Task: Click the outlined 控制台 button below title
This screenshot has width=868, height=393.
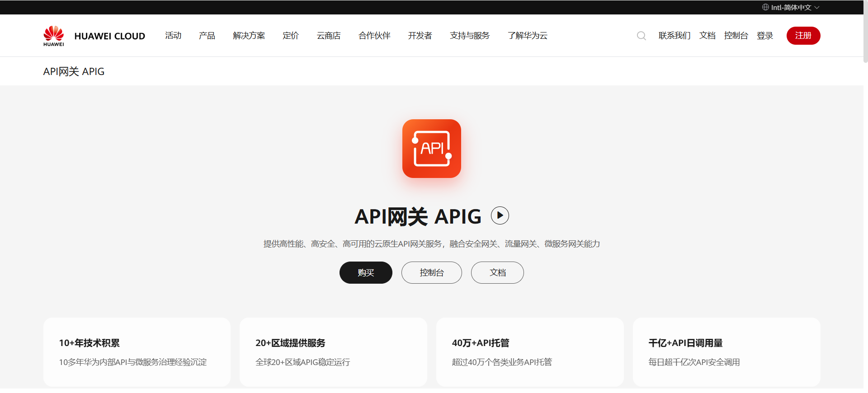Action: click(x=432, y=273)
